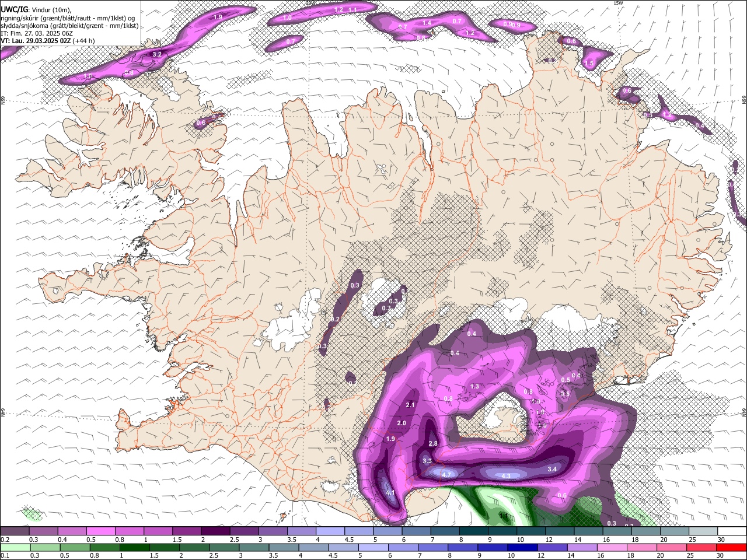Click the valid time 'VT: Lau. 29.03.2025 02Z'

(x=36, y=41)
